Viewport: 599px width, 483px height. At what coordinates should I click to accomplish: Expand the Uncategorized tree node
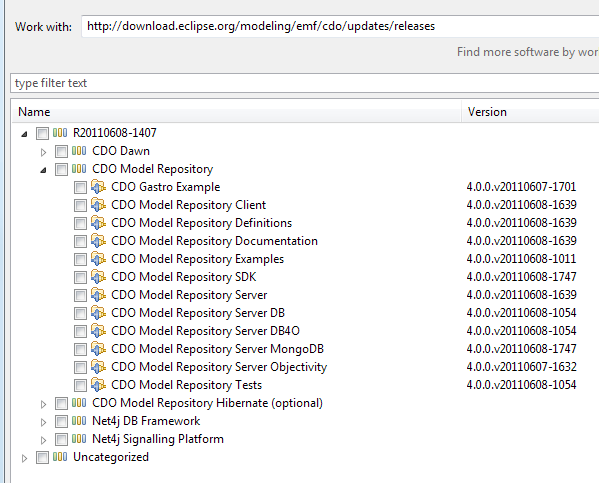24,458
